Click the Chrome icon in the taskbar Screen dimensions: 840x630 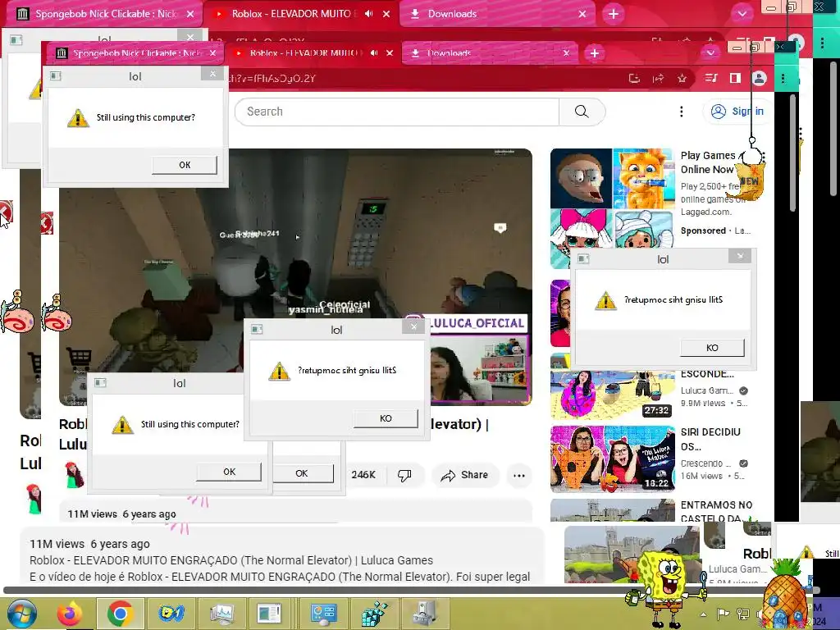point(120,614)
